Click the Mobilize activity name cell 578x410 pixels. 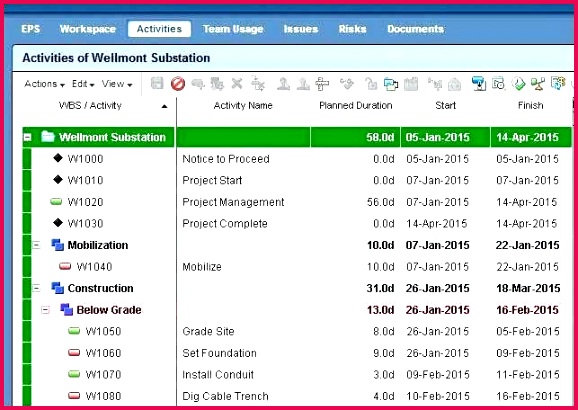(x=202, y=267)
